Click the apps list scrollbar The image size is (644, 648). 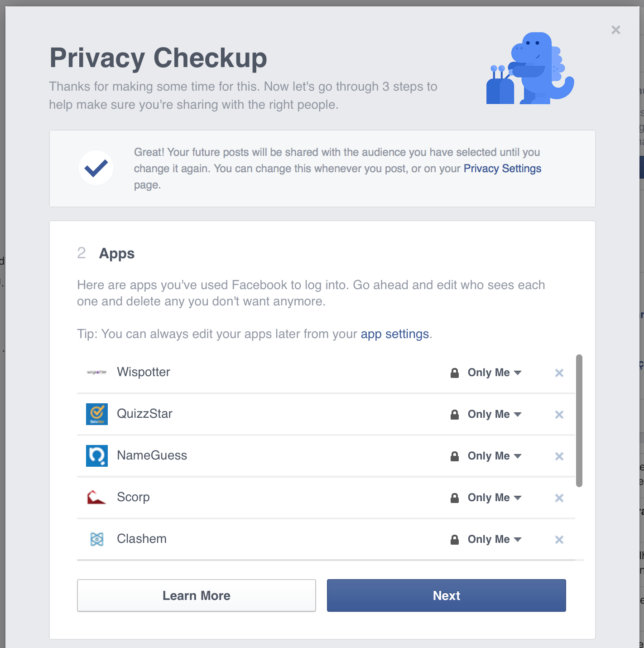[x=579, y=421]
